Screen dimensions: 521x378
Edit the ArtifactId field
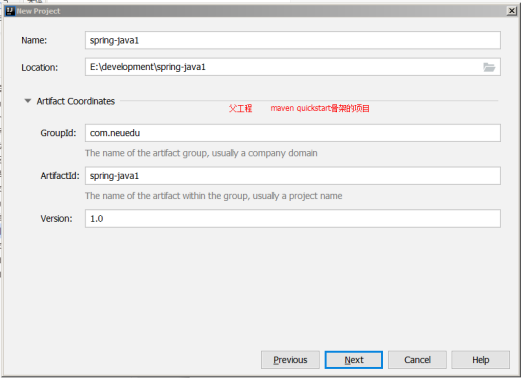click(x=293, y=176)
